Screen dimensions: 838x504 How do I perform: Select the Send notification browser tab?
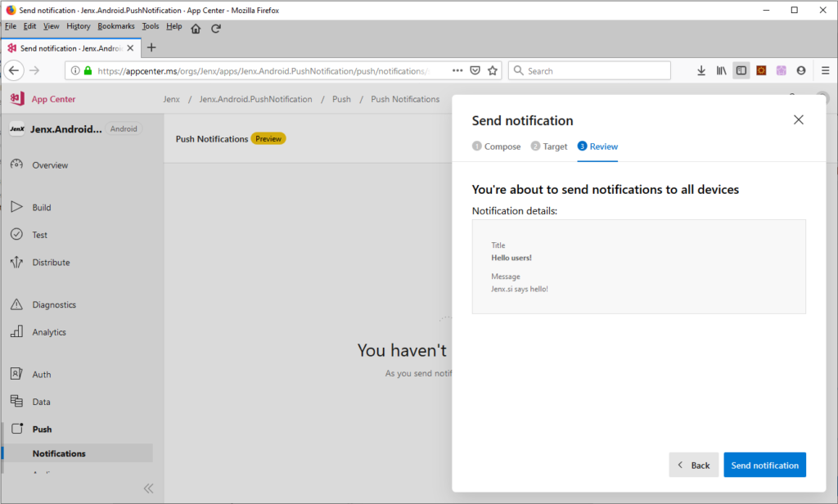pyautogui.click(x=71, y=48)
